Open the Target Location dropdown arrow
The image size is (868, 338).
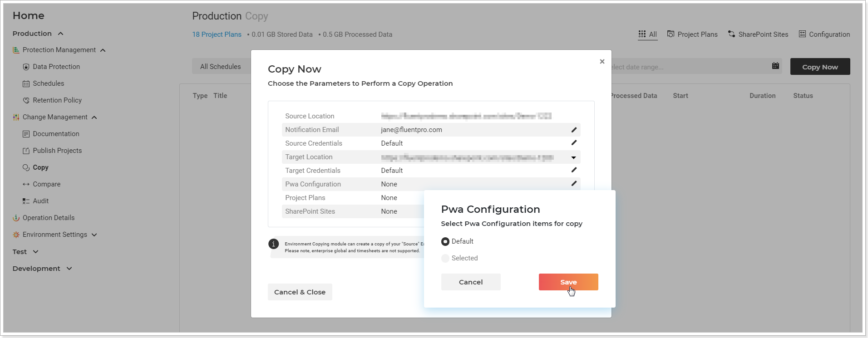click(574, 157)
